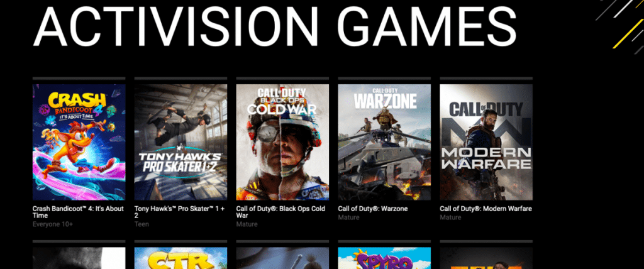Click the Call of Duty: Warzone title text
Viewport: 644px width, 269px height.
tap(373, 209)
